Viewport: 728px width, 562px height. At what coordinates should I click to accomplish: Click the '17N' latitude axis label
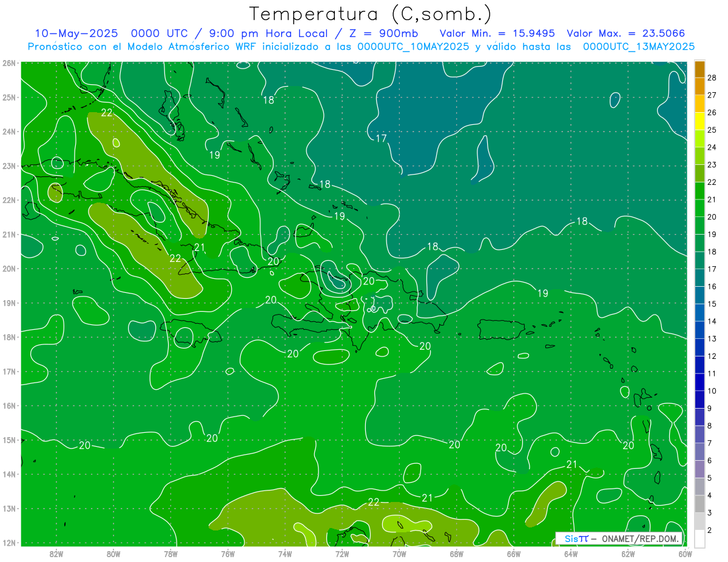pos(8,371)
